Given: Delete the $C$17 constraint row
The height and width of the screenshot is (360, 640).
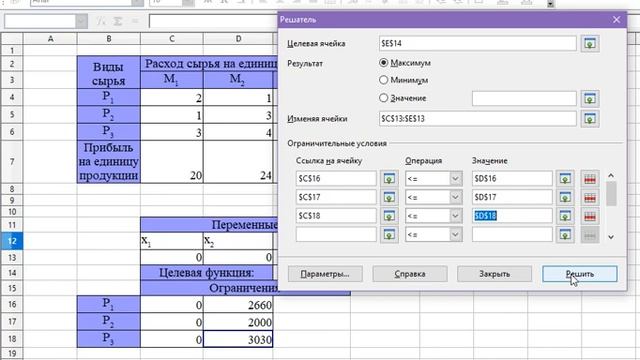Looking at the screenshot, I should pyautogui.click(x=590, y=198).
